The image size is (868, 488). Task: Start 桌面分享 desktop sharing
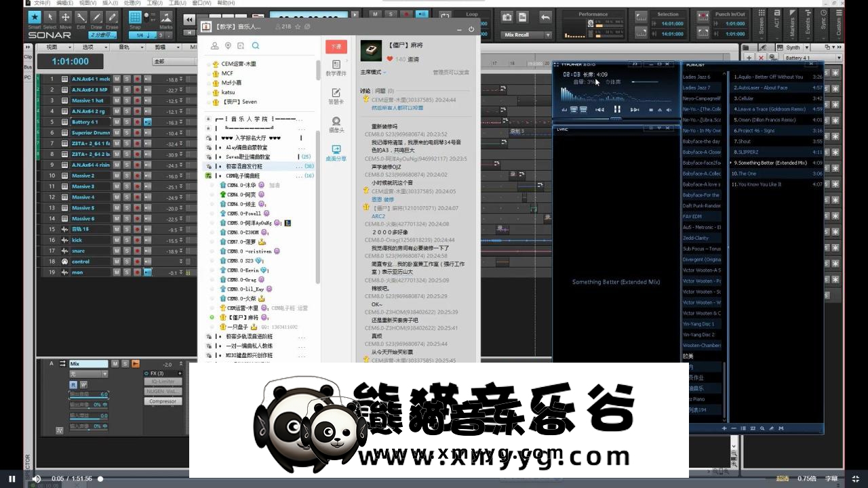pyautogui.click(x=336, y=153)
